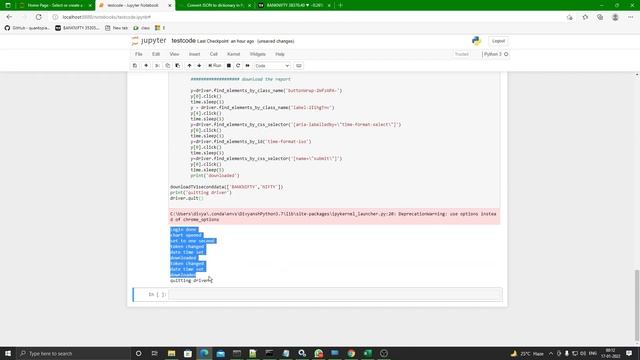This screenshot has height=360, width=640.
Task: Open the GitHub quantopian bookmark
Action: 27,28
